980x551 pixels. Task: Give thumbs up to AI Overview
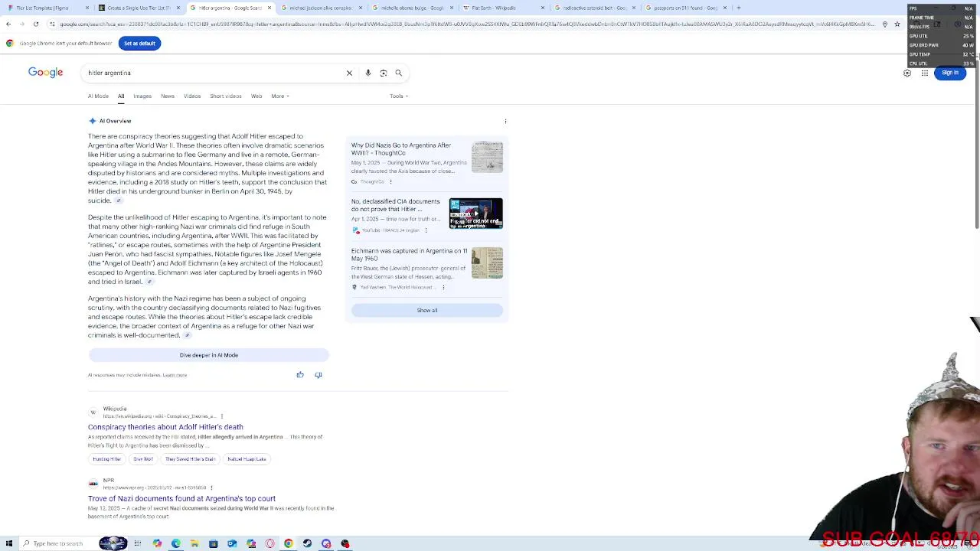pyautogui.click(x=300, y=375)
